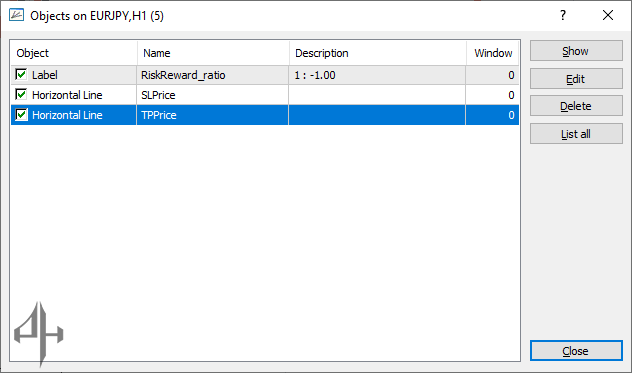Select Horizontal Line text in TPPrice row
632x373 pixels.
coord(67,115)
